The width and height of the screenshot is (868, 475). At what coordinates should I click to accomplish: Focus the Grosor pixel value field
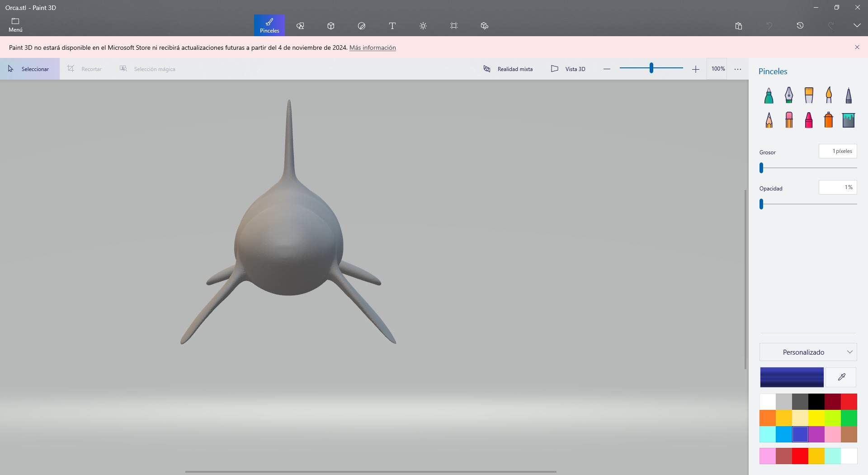coord(838,151)
